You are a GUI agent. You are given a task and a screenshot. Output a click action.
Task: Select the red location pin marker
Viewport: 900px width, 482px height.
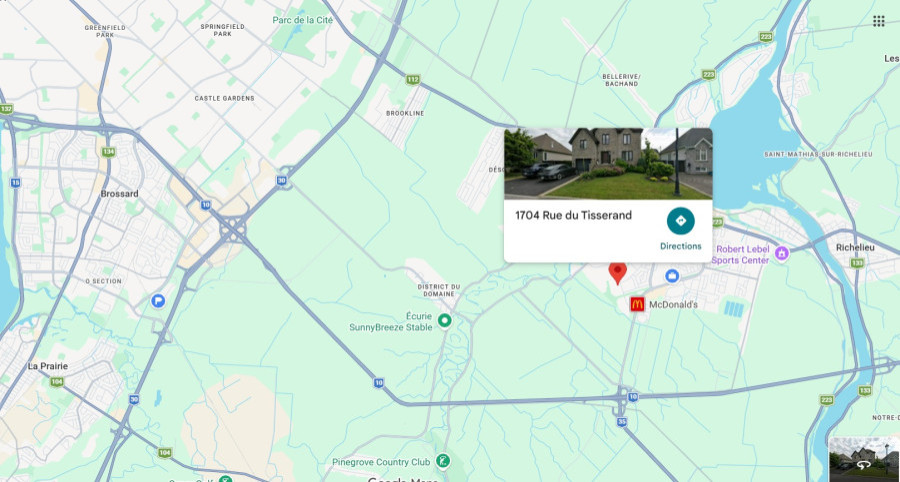(618, 273)
